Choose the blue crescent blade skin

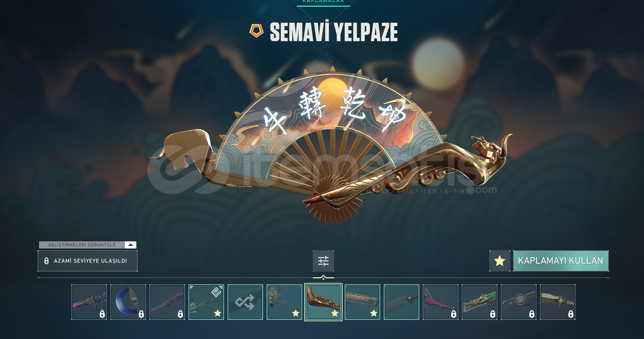[x=128, y=302]
